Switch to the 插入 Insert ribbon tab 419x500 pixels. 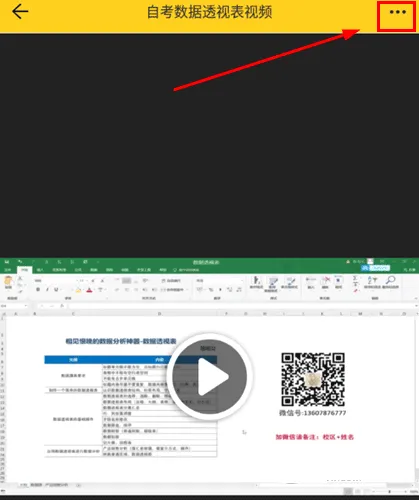click(40, 270)
